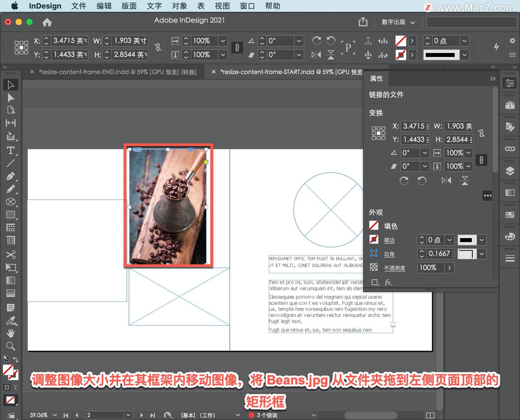Open the zoom level 59.06% dropdown
This screenshot has width=520, height=420.
point(55,415)
